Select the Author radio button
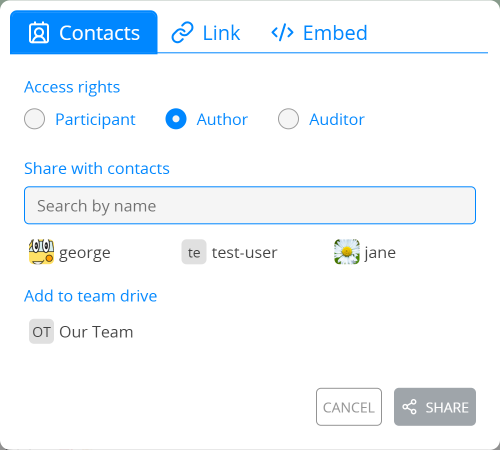This screenshot has width=500, height=450. coord(176,119)
